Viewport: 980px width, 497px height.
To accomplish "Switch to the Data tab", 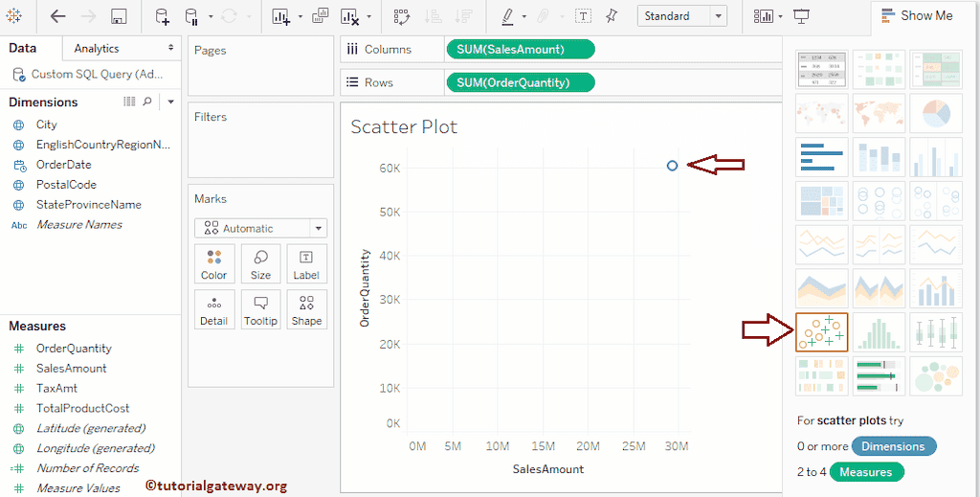I will (x=23, y=48).
